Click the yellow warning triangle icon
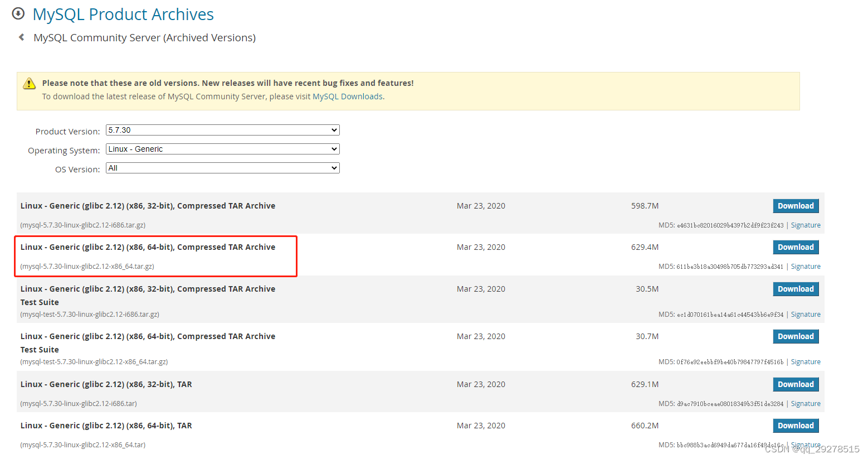868x459 pixels. (x=29, y=84)
